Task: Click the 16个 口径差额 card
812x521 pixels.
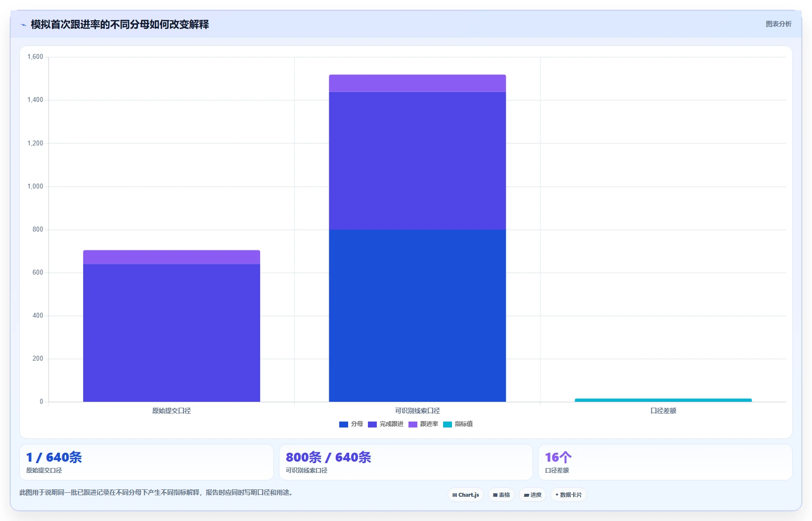Action: coord(665,462)
